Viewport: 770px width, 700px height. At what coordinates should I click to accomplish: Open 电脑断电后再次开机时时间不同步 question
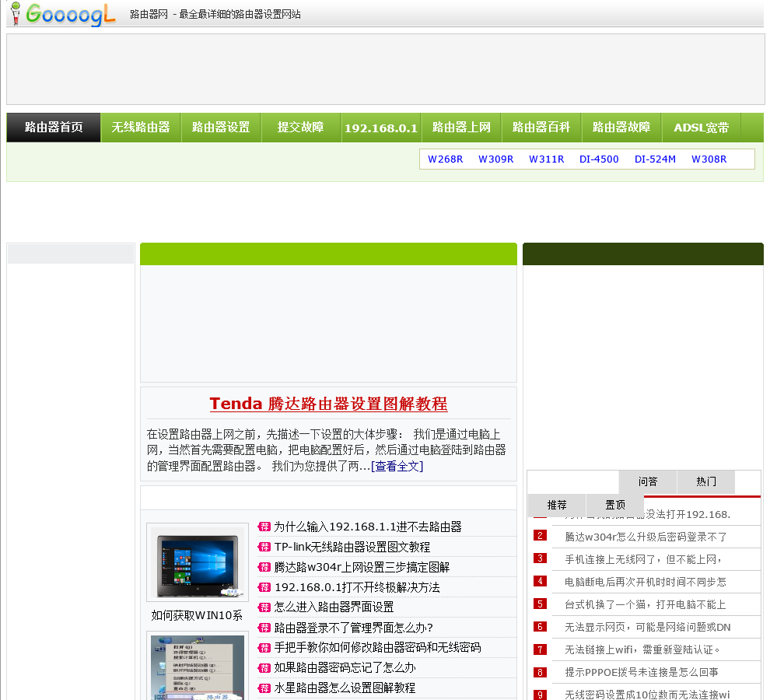[x=646, y=582]
